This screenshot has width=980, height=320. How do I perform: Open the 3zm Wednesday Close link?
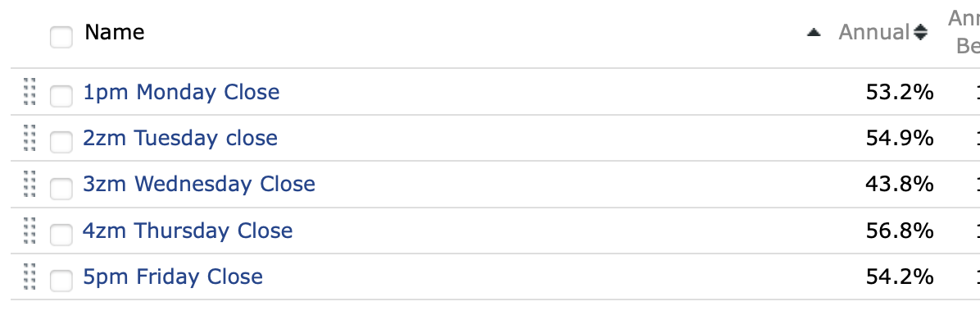(x=199, y=184)
